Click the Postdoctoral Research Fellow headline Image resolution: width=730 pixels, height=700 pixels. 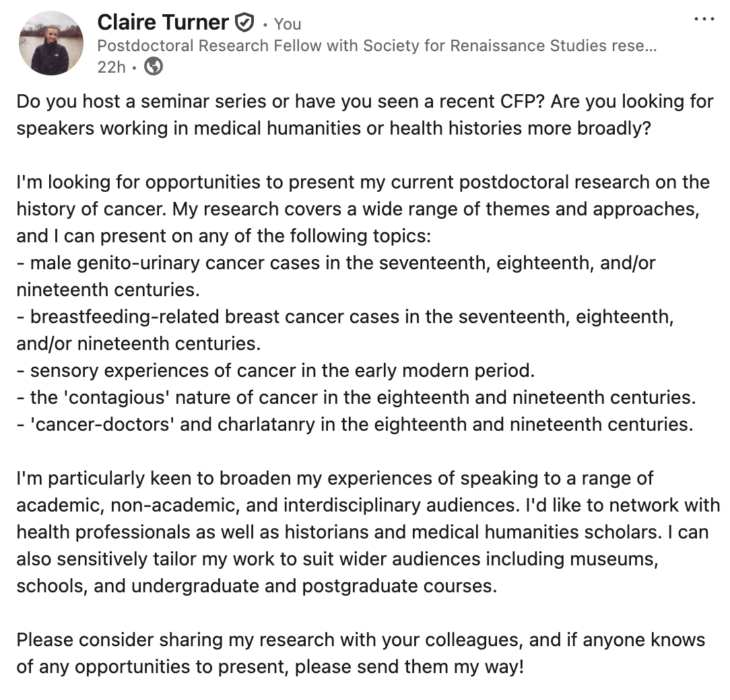point(376,46)
